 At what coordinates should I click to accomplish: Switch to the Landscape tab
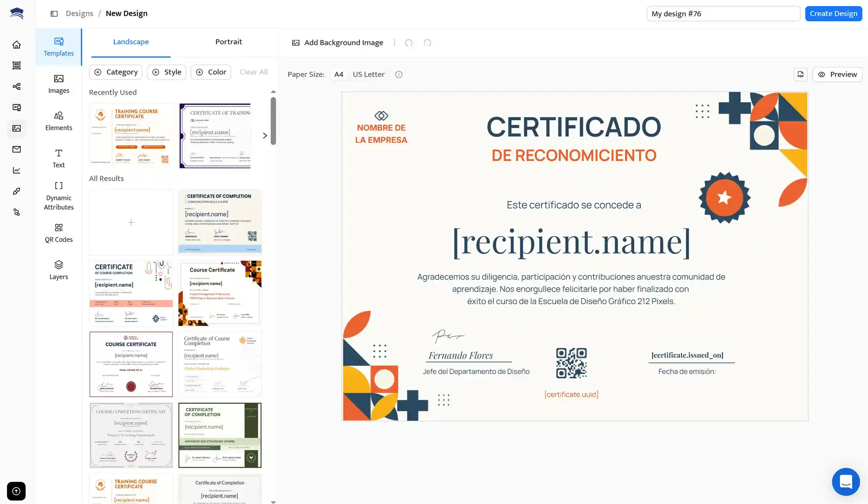pyautogui.click(x=131, y=42)
